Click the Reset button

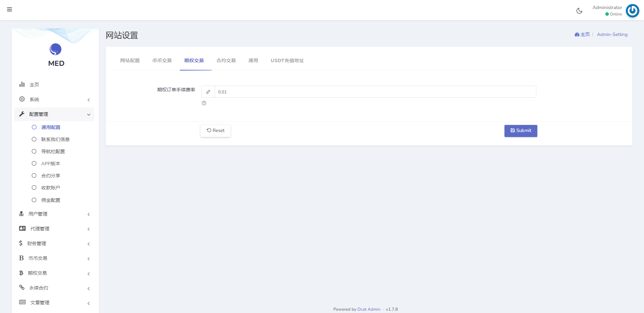pyautogui.click(x=215, y=131)
